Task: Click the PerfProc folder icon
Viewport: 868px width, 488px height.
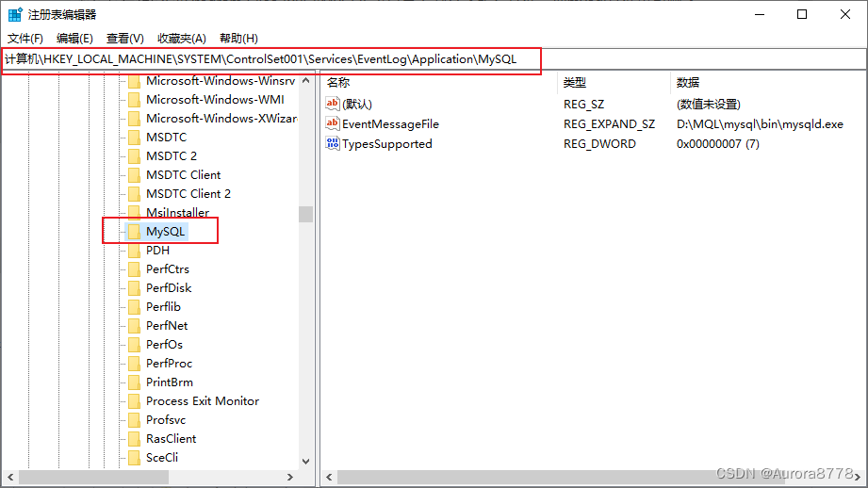Action: tap(134, 364)
